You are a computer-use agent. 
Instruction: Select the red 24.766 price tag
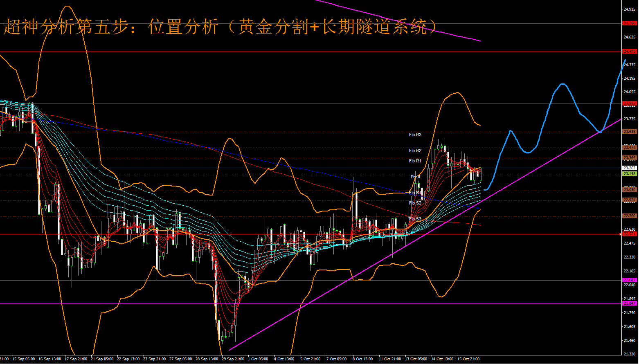coord(629,23)
